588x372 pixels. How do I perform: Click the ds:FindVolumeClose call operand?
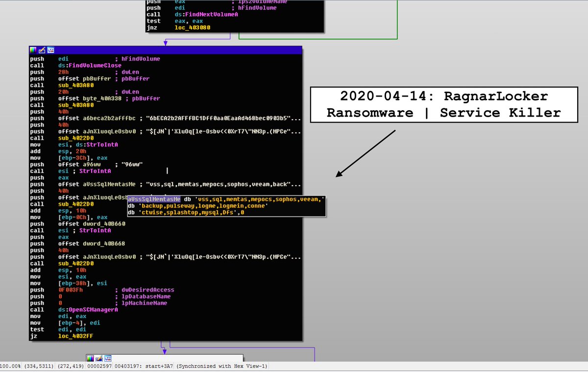pyautogui.click(x=90, y=65)
